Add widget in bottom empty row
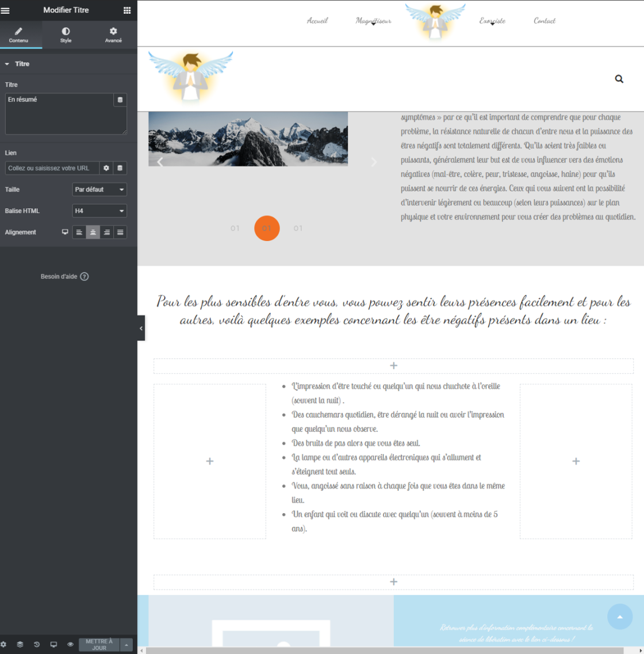The width and height of the screenshot is (644, 654). (x=393, y=582)
